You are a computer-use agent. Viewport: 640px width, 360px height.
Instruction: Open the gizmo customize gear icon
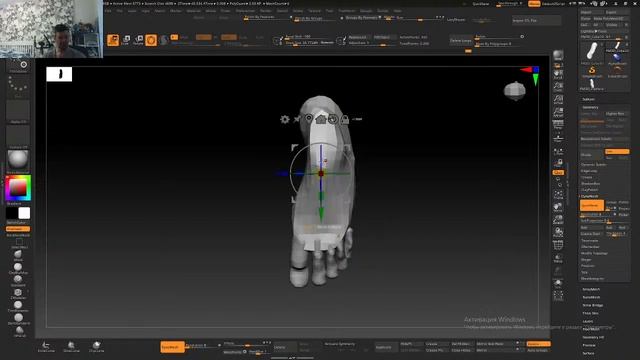click(x=284, y=119)
